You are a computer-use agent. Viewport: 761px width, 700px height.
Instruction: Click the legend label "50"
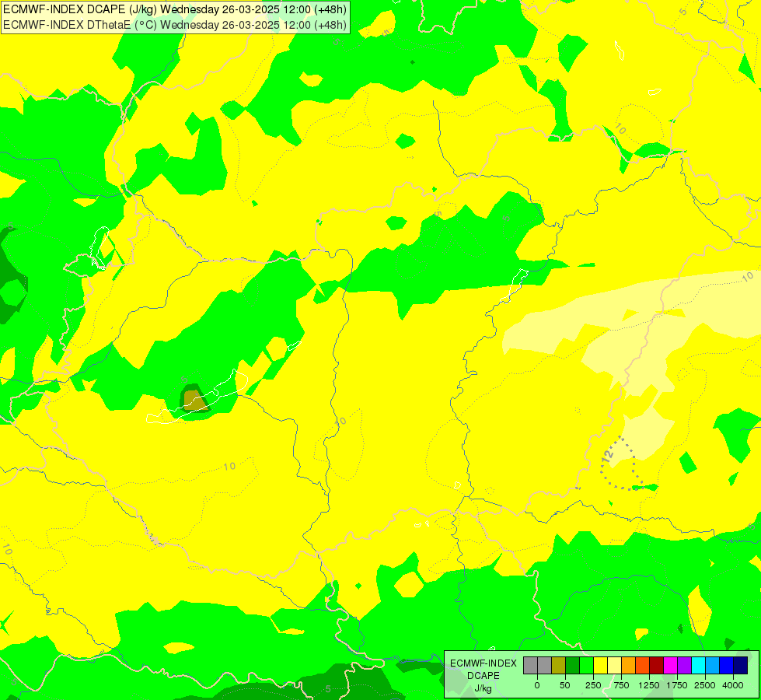point(565,685)
